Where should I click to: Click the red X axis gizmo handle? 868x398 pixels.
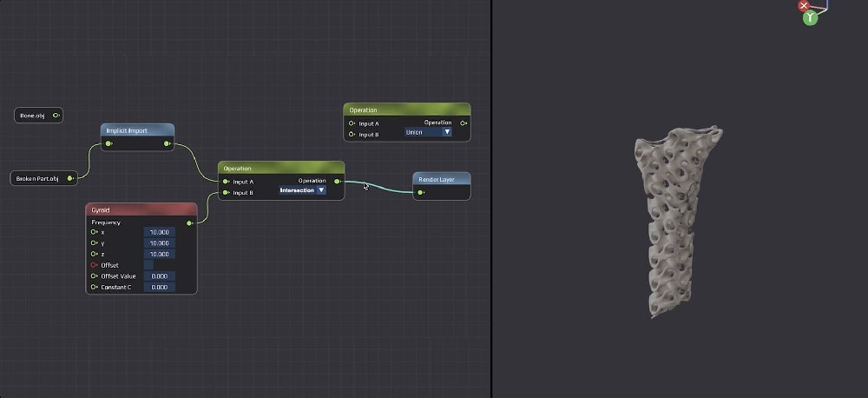(804, 5)
